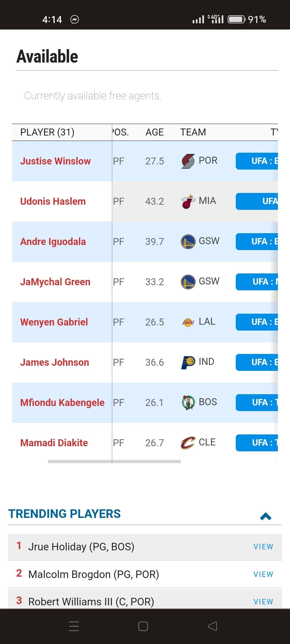View trending player Jrue Holiday

pos(263,547)
